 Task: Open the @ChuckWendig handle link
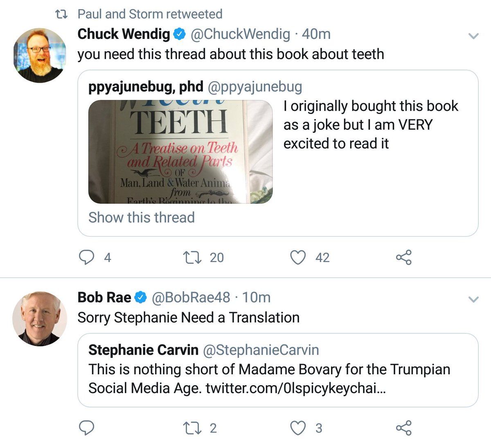(241, 34)
